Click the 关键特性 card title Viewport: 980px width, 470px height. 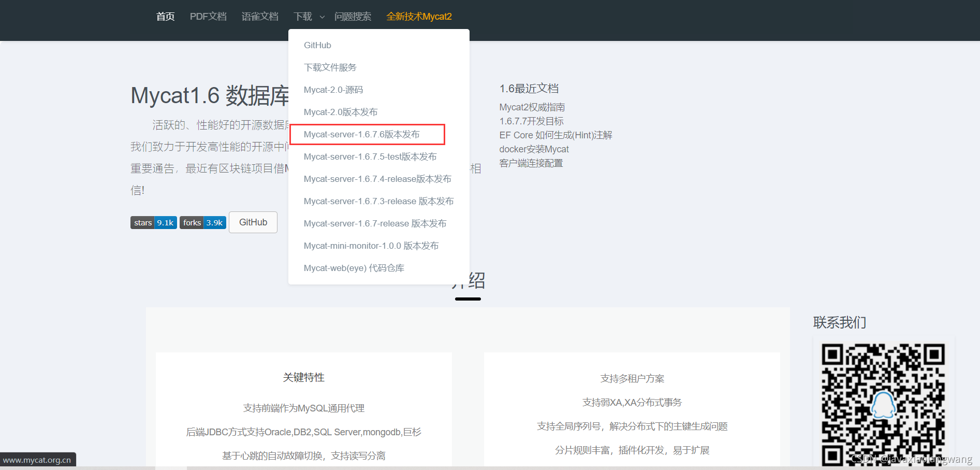click(x=304, y=377)
